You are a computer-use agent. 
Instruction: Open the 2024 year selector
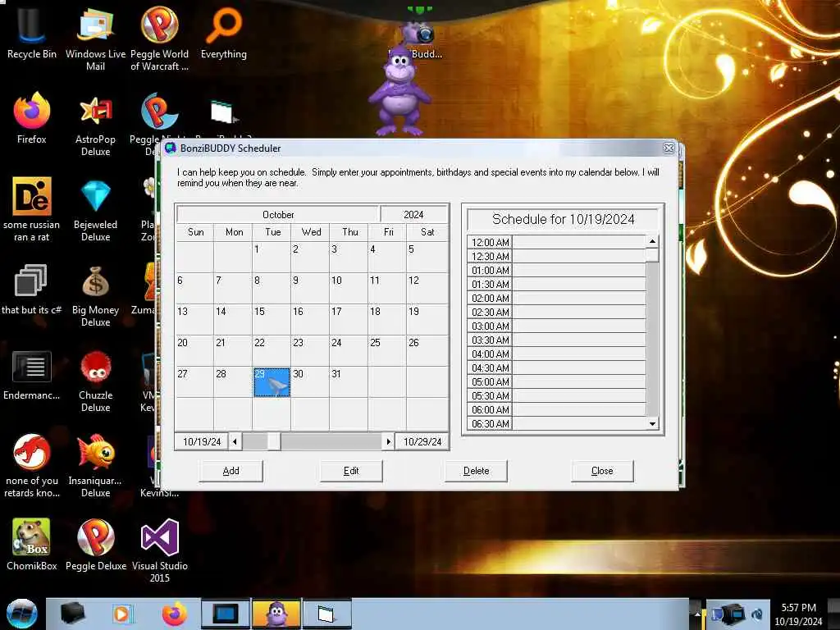pyautogui.click(x=413, y=214)
